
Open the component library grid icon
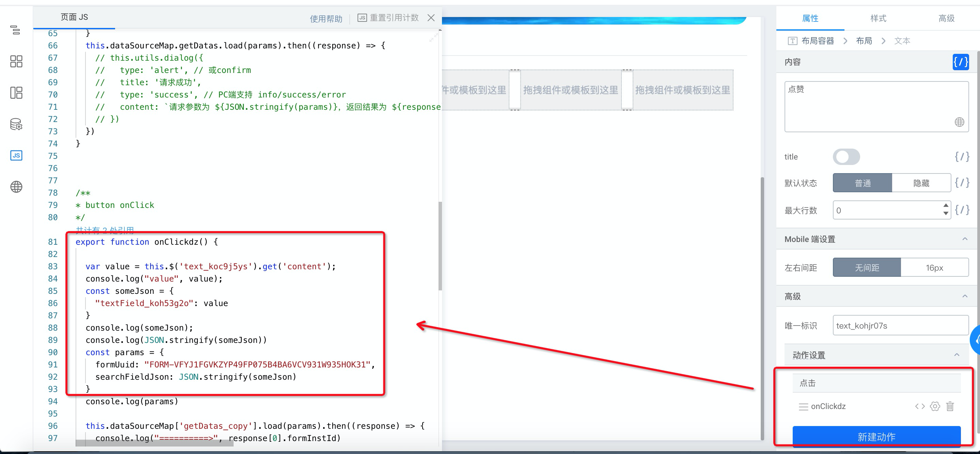(x=16, y=61)
